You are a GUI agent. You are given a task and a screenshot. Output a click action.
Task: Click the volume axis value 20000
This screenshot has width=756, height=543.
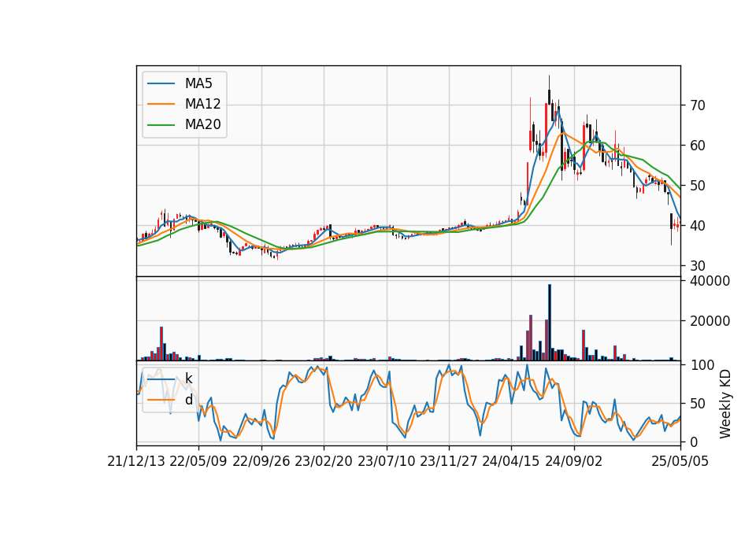tap(710, 321)
